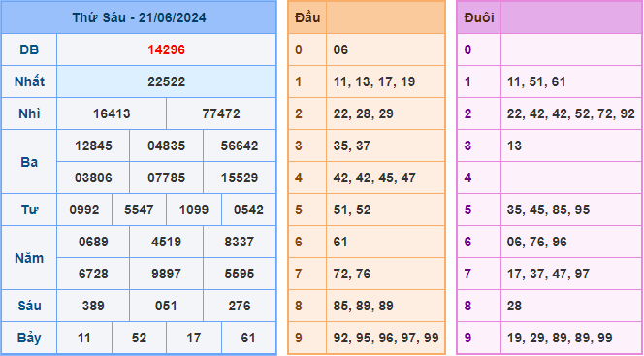
Task: Select Đầu row values 42, 42, 45, 47
Action: [x=374, y=178]
